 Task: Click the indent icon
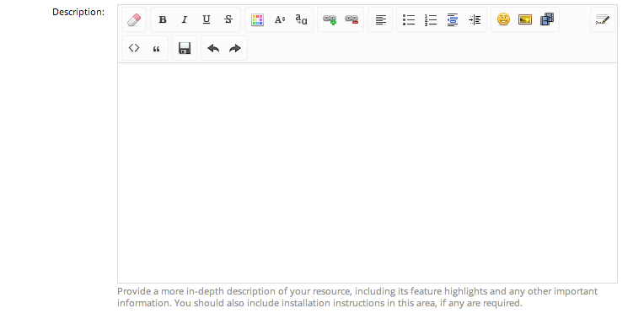(475, 19)
